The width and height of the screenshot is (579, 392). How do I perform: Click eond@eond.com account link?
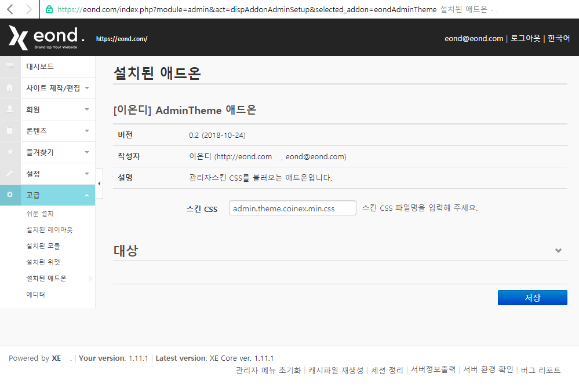click(x=474, y=38)
